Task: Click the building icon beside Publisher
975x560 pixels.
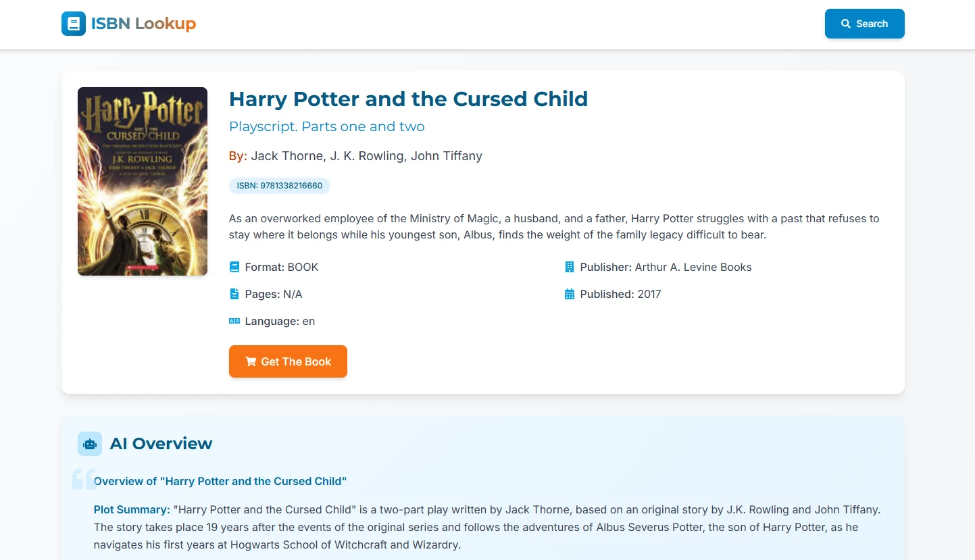Action: tap(570, 267)
